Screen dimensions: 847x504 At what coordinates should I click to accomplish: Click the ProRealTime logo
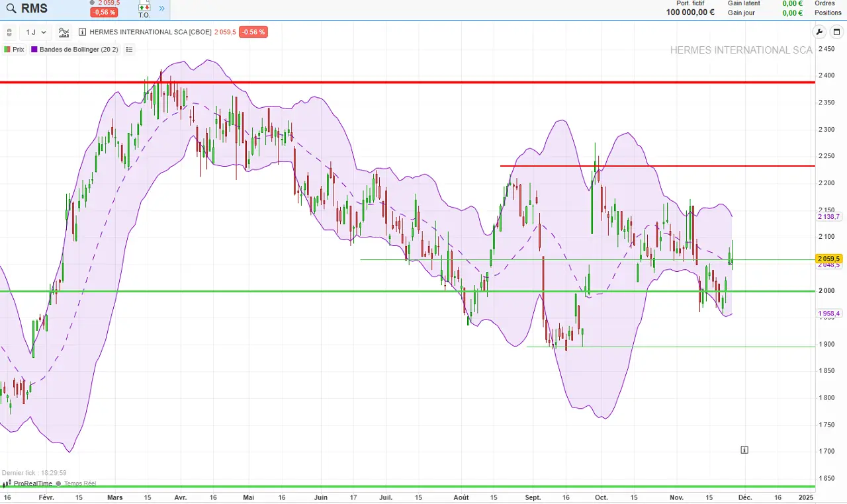coord(28,483)
